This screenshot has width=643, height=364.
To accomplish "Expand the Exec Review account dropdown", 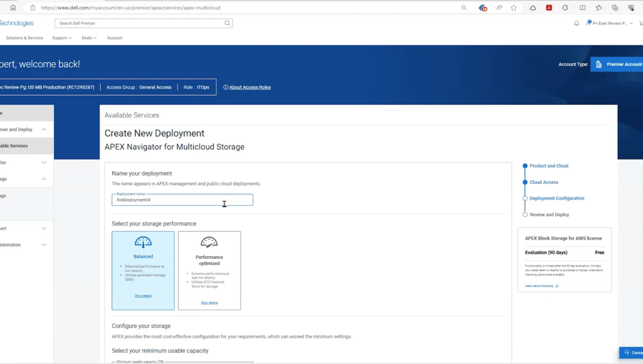I will [631, 24].
